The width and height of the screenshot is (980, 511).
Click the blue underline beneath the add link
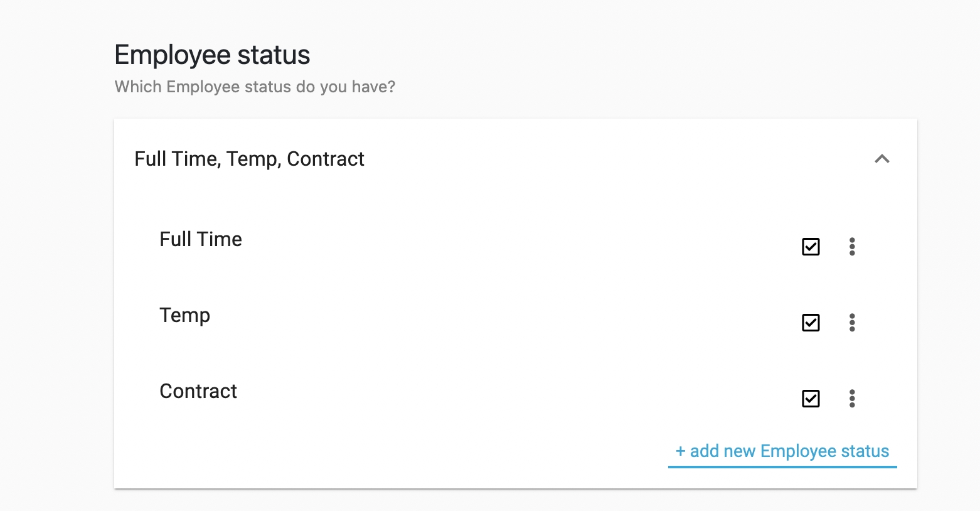click(782, 466)
